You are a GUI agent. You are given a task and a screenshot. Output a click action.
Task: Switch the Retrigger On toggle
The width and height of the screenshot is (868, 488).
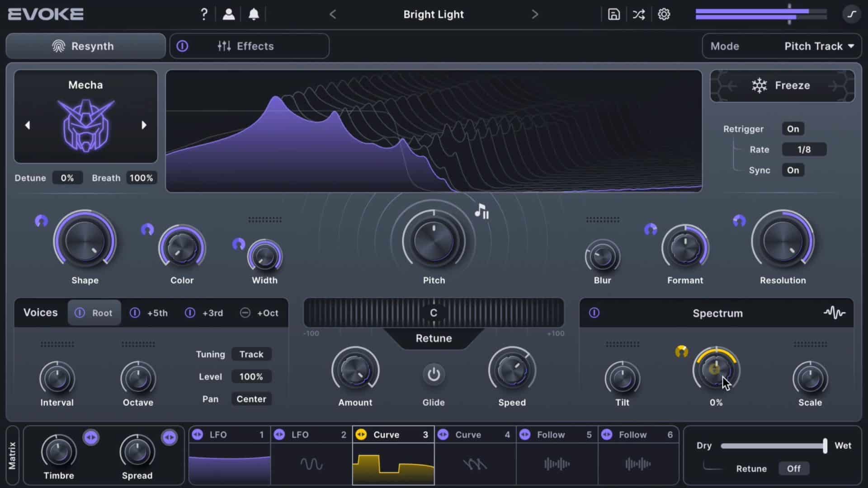(x=793, y=129)
